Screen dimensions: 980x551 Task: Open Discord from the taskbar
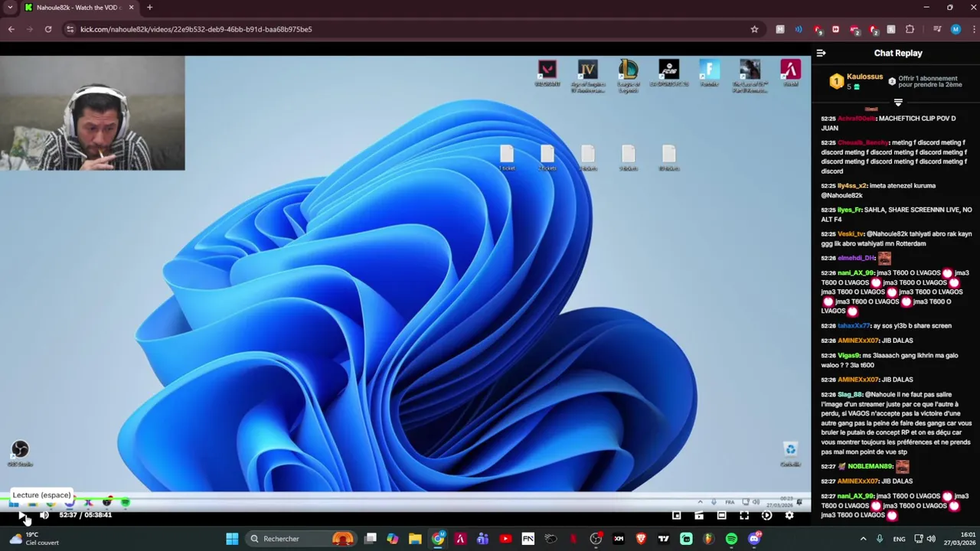pos(754,539)
